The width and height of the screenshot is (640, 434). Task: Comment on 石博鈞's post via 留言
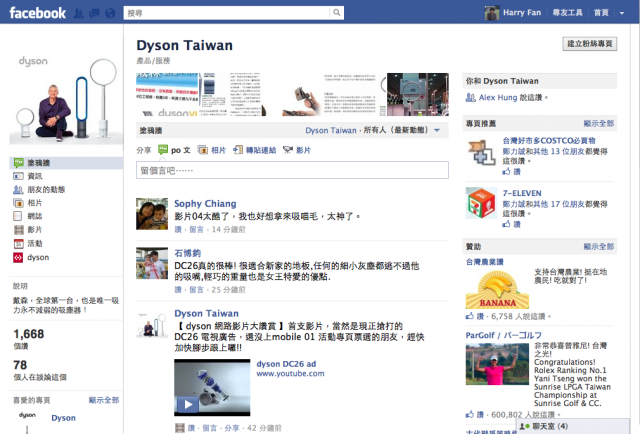196,289
